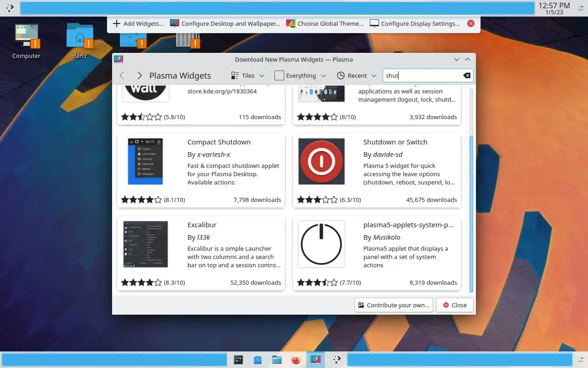Click the Wall logo thumbnail

point(145,93)
